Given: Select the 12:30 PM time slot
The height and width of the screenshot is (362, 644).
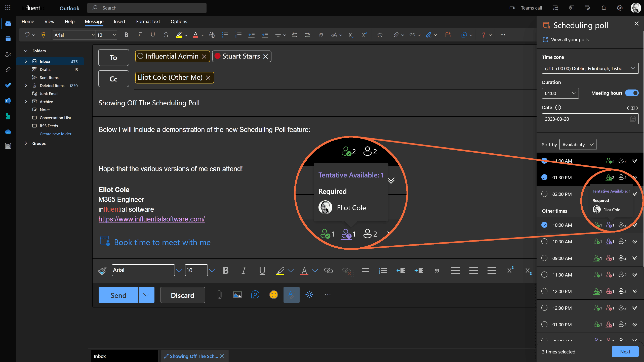Looking at the screenshot, I should click(544, 308).
